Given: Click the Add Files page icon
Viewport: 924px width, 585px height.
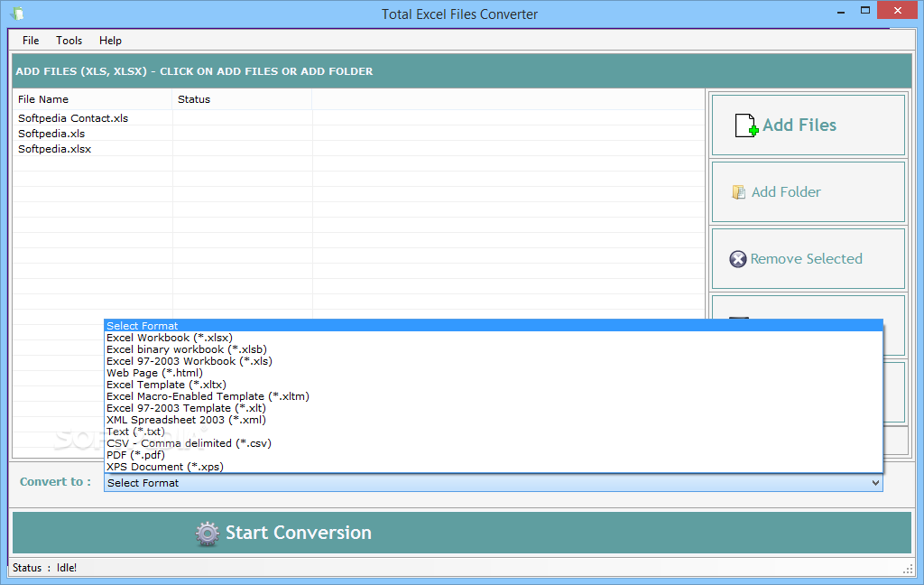Looking at the screenshot, I should (746, 125).
